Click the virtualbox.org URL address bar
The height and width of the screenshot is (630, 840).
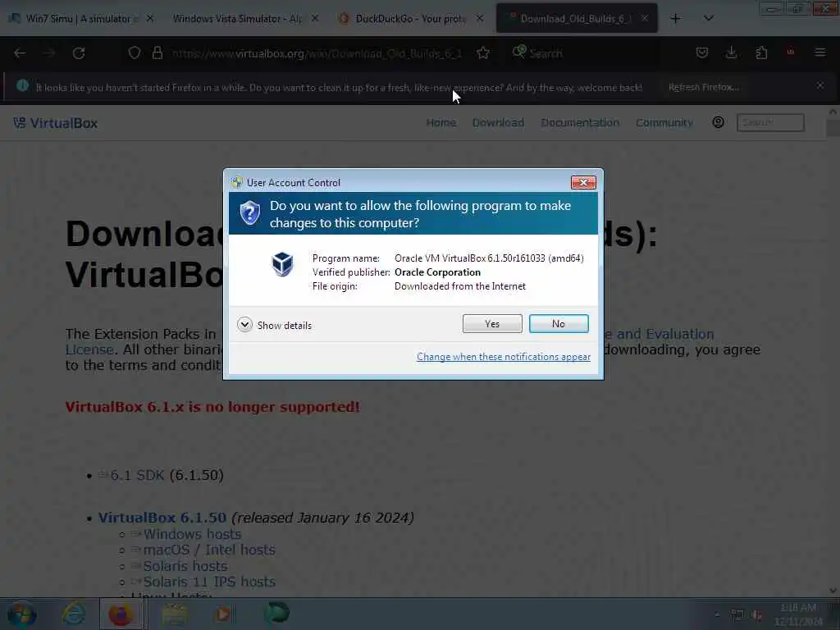(x=316, y=53)
